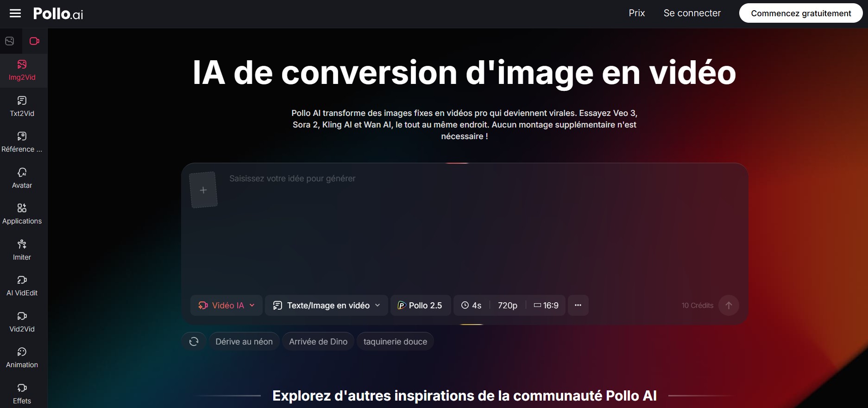
Task: Choose the taquinerie douce suggestion
Action: pyautogui.click(x=395, y=342)
